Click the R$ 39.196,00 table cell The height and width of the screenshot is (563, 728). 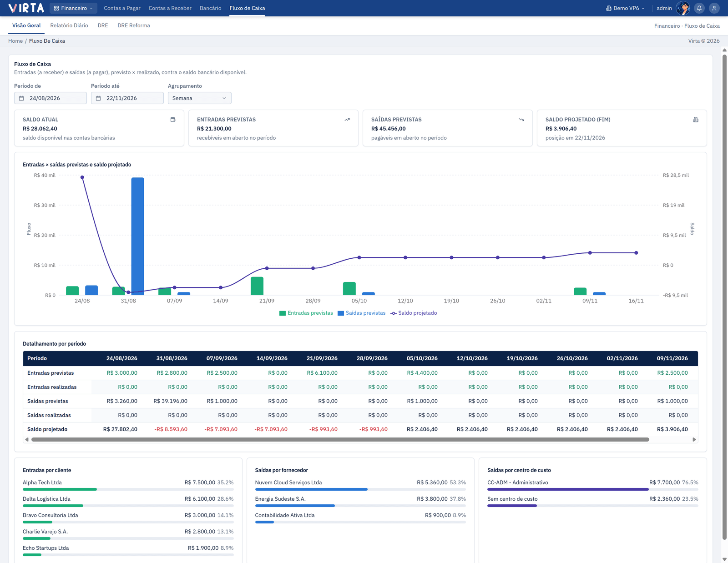point(170,401)
